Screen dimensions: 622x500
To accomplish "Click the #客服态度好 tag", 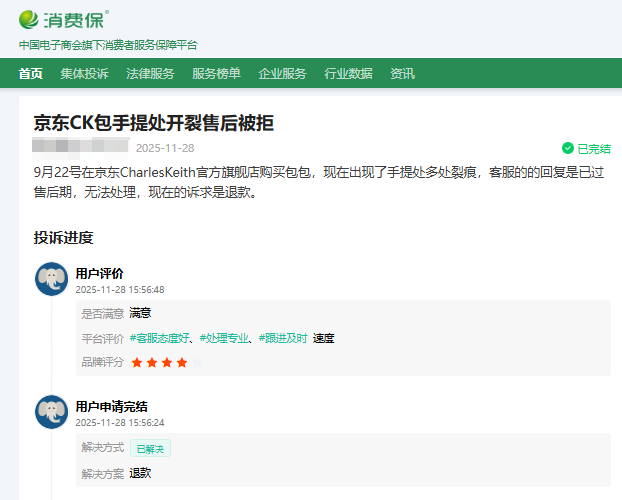I will pyautogui.click(x=159, y=338).
